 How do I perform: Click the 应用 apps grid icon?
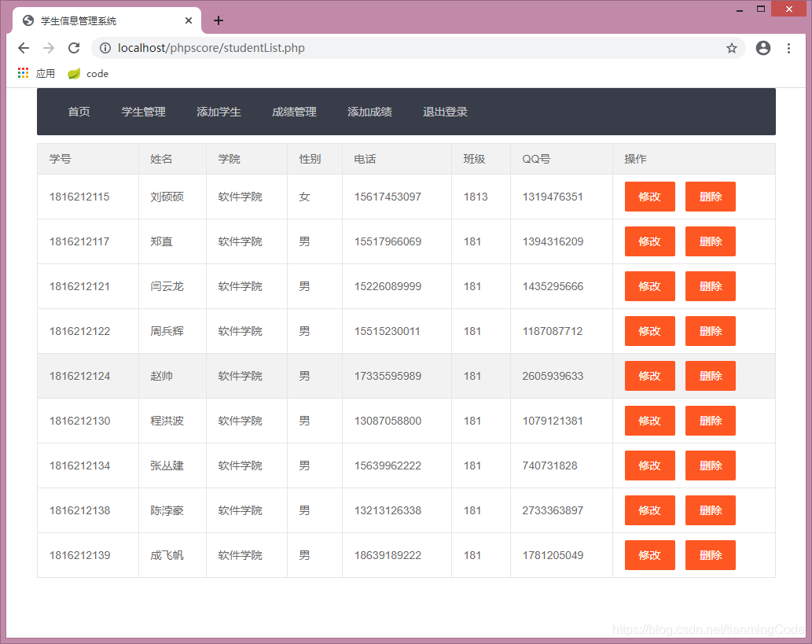[x=23, y=72]
